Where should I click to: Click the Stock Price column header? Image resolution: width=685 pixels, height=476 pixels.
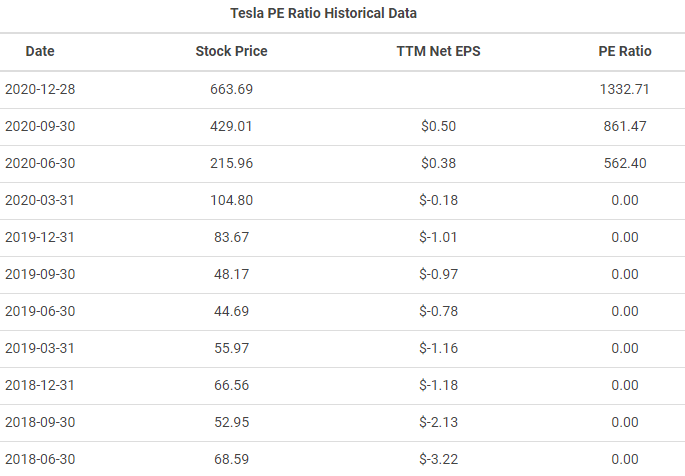231,51
